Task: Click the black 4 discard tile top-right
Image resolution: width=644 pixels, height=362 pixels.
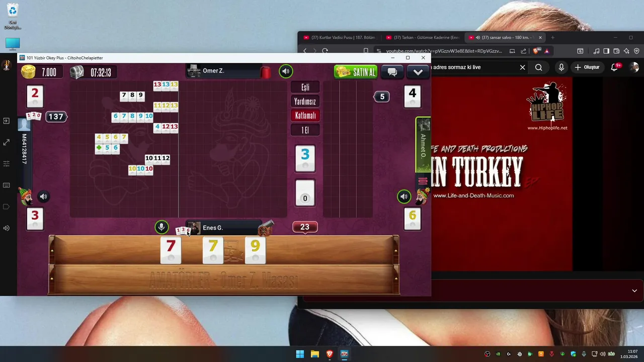Action: coord(413,96)
